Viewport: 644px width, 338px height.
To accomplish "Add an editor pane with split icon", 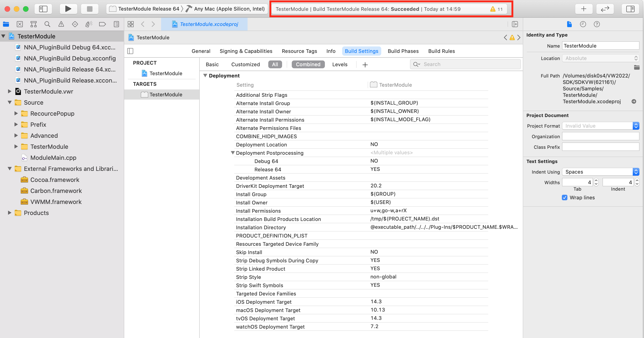I will (x=515, y=24).
